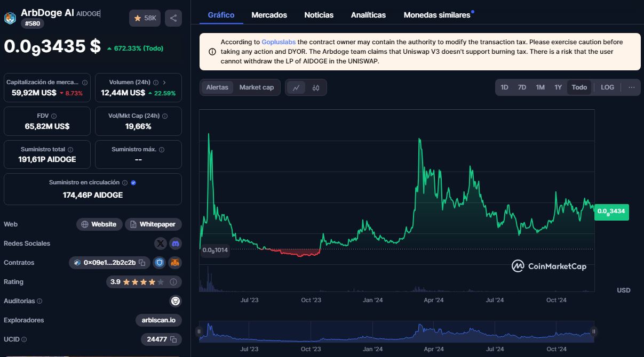Image resolution: width=644 pixels, height=357 pixels.
Task: Show Suministro en circulación info icon
Action: click(x=125, y=183)
